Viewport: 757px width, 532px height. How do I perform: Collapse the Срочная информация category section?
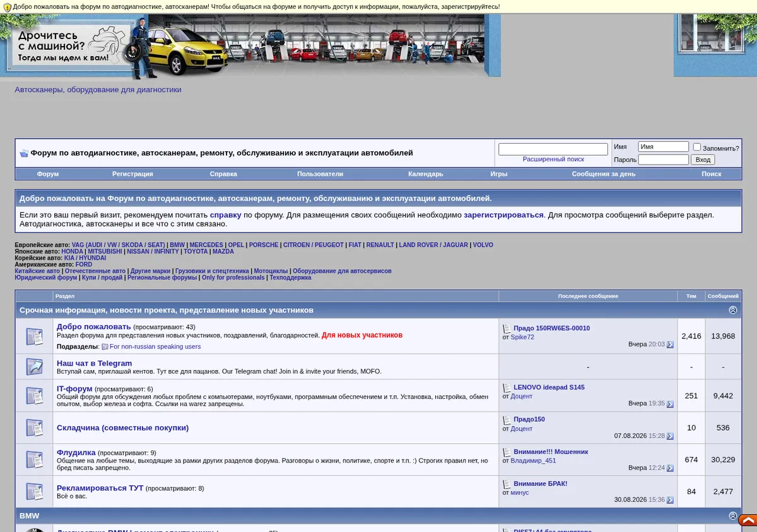[732, 310]
